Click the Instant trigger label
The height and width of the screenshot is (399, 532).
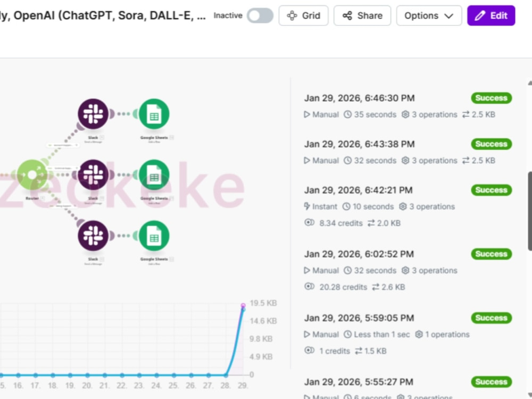[325, 206]
